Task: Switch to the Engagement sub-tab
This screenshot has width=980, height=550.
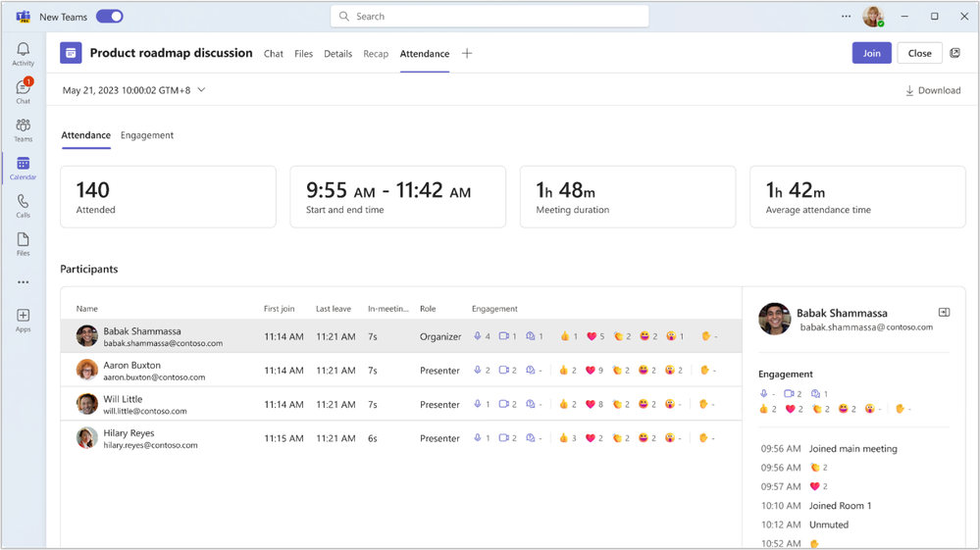Action: 147,135
